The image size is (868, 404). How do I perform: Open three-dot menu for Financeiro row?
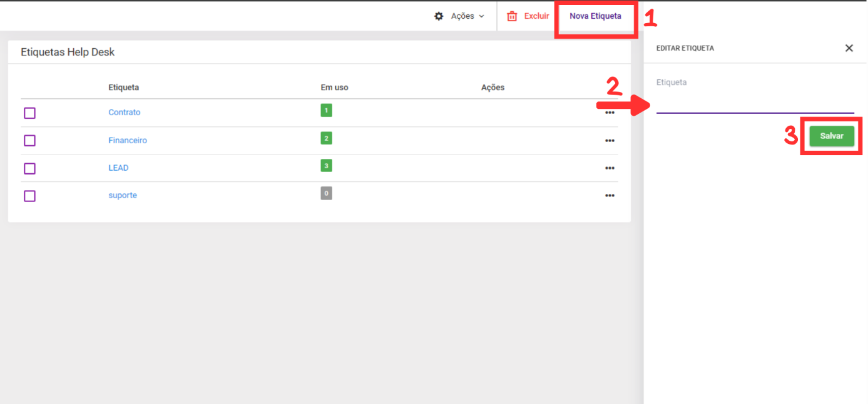pyautogui.click(x=610, y=141)
